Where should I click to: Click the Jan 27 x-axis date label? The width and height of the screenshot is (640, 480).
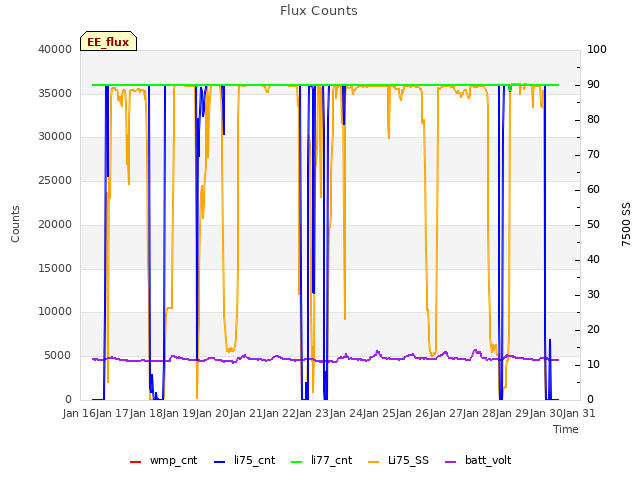coord(445,413)
